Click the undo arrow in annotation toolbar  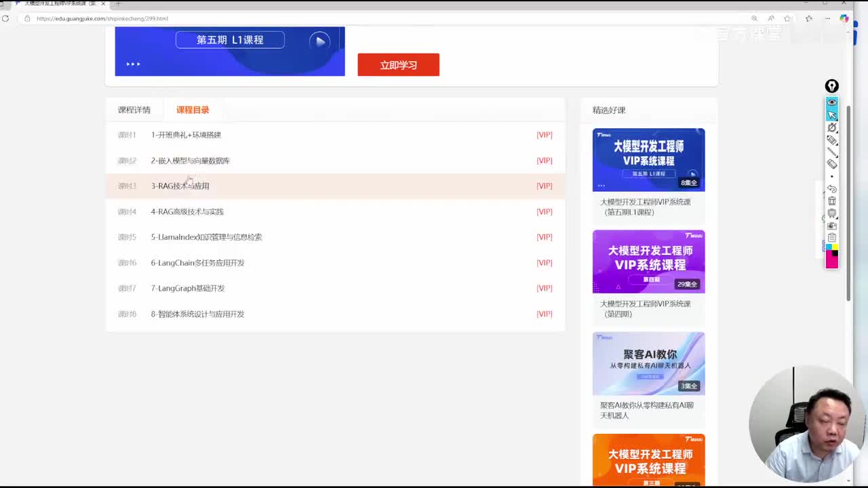tap(832, 188)
